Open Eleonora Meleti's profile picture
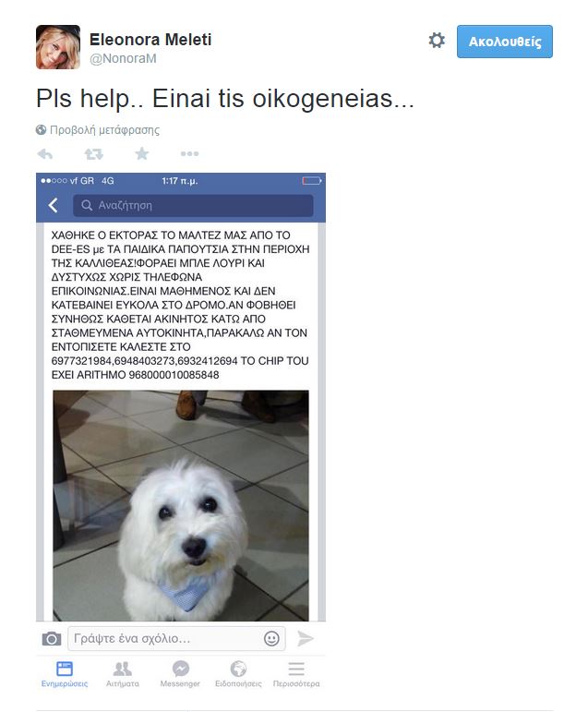The image size is (588, 712). click(x=58, y=47)
